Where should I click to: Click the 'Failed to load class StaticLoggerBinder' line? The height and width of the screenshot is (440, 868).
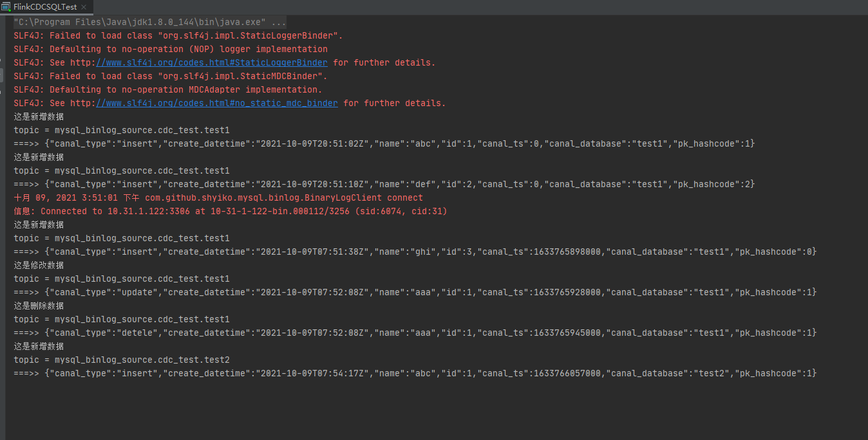click(x=178, y=35)
